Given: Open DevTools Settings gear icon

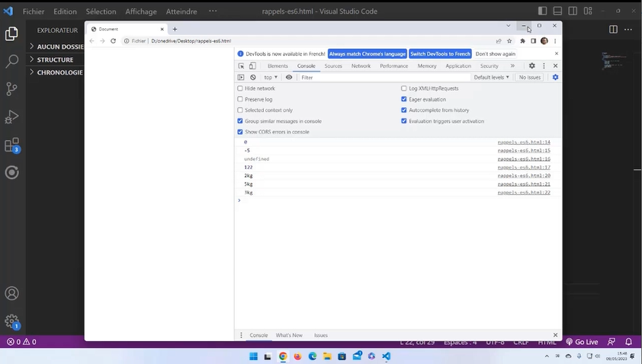Looking at the screenshot, I should 532,65.
